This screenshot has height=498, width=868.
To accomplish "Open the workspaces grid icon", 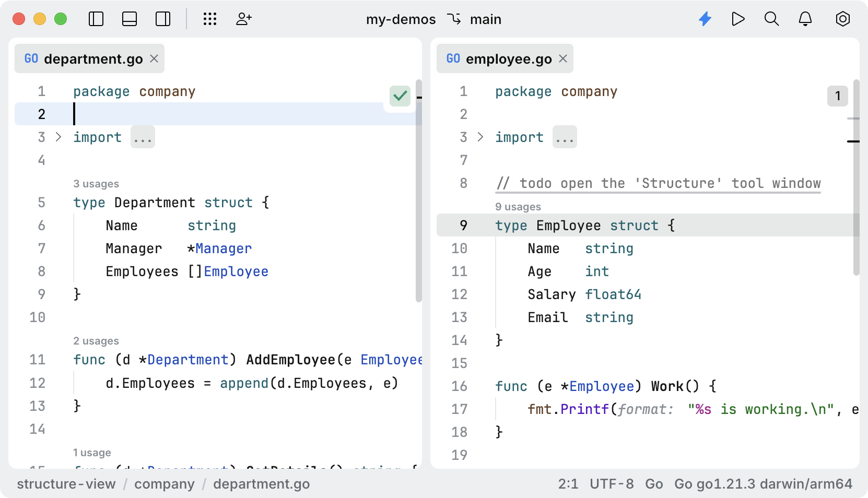I will pyautogui.click(x=210, y=19).
